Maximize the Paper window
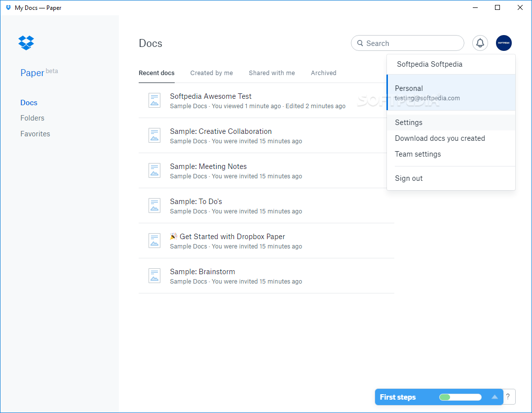The width and height of the screenshot is (532, 413). [497, 7]
